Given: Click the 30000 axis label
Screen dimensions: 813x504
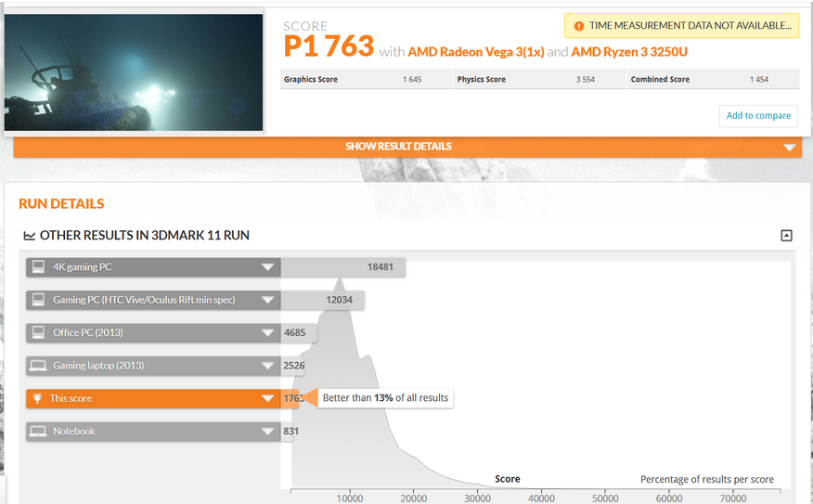Looking at the screenshot, I should (x=478, y=498).
